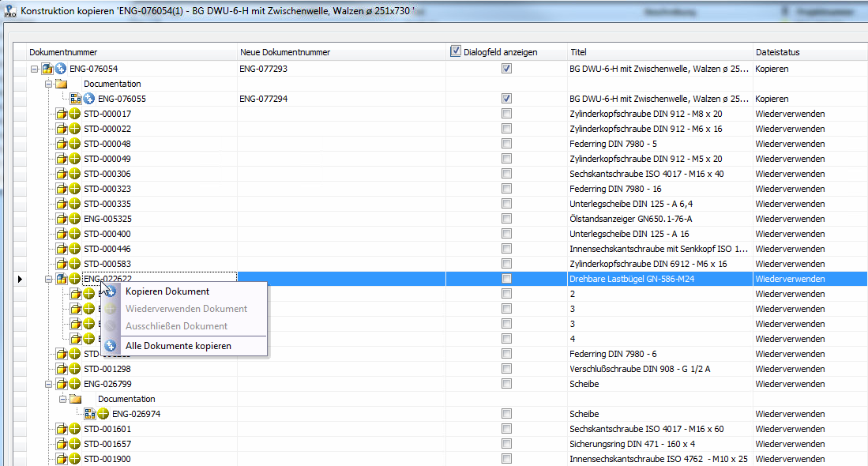Image resolution: width=868 pixels, height=466 pixels.
Task: Uncheck the checkbox in ENG-076054 row
Action: (506, 69)
